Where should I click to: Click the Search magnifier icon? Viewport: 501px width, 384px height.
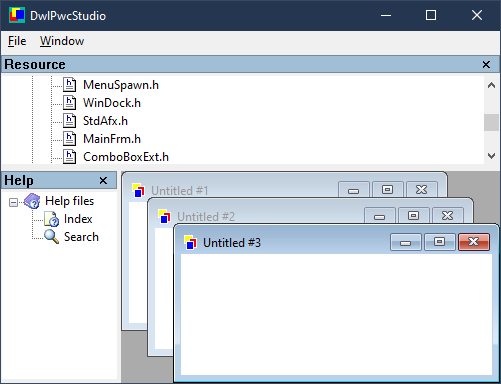tap(51, 237)
